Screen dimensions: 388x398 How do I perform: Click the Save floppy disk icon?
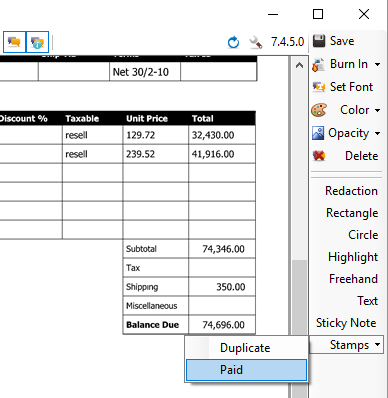(x=319, y=41)
